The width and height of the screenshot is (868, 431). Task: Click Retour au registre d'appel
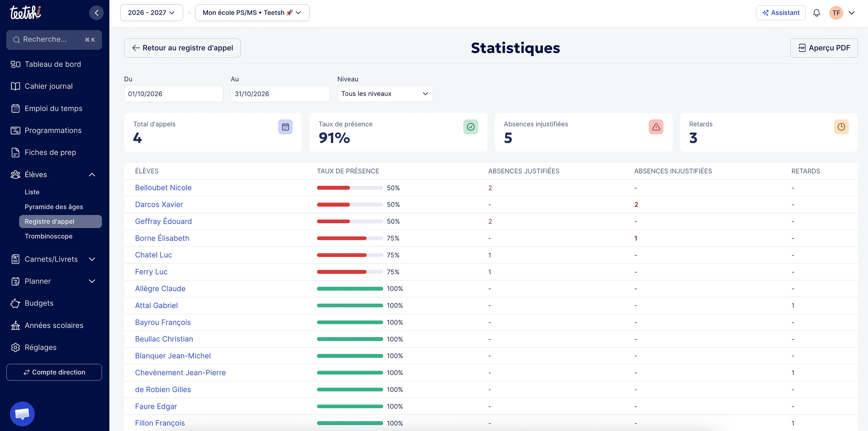[182, 48]
